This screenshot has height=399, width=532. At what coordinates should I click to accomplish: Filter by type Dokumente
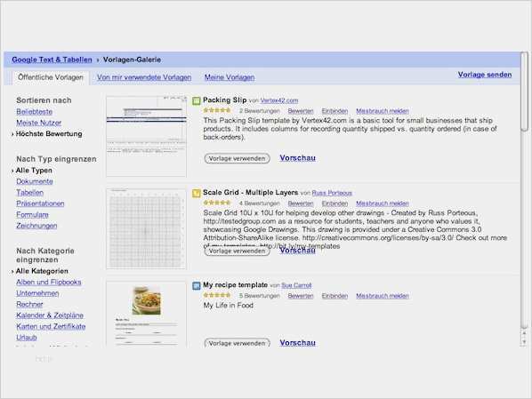pyautogui.click(x=35, y=181)
